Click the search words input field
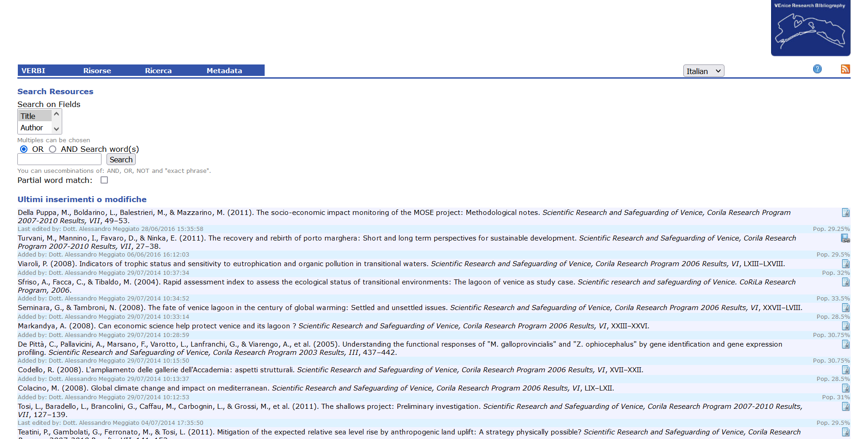The width and height of the screenshot is (868, 439). pyautogui.click(x=59, y=159)
